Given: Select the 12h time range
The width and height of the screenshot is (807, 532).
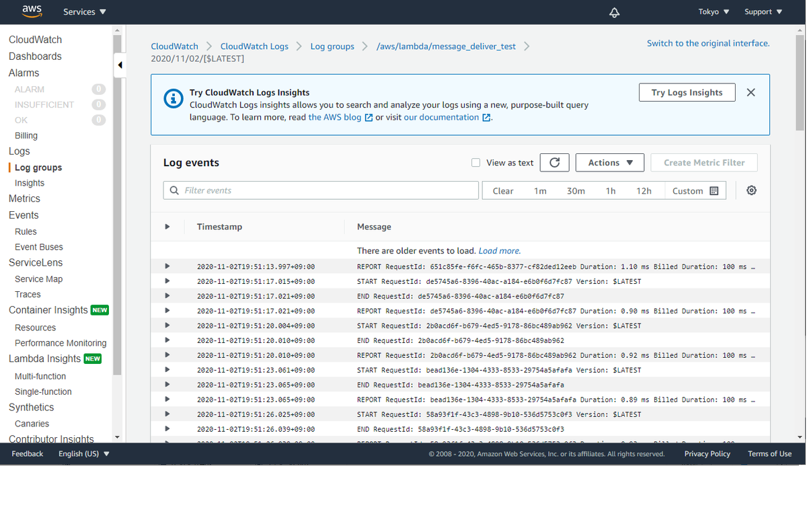Looking at the screenshot, I should coord(644,191).
